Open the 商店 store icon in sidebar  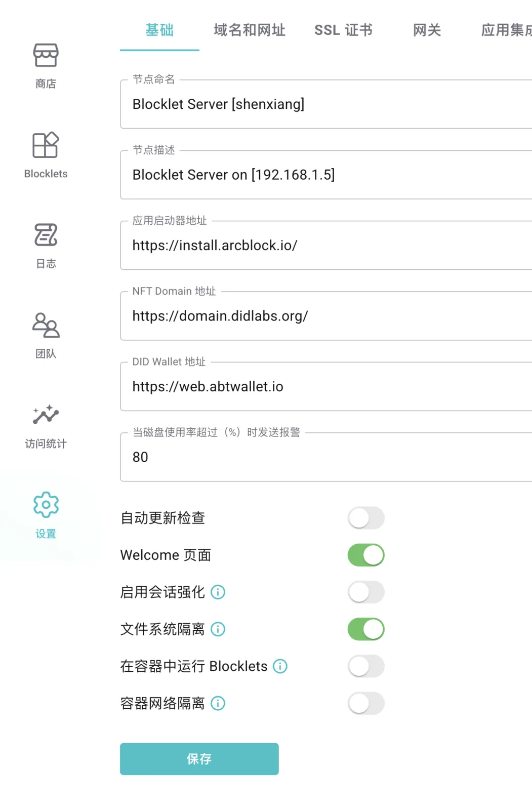46,55
